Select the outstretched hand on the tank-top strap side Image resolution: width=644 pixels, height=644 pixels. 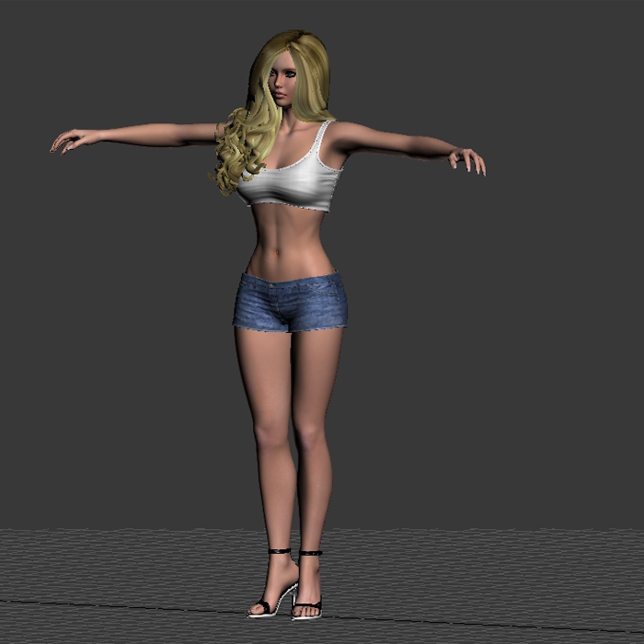click(467, 161)
